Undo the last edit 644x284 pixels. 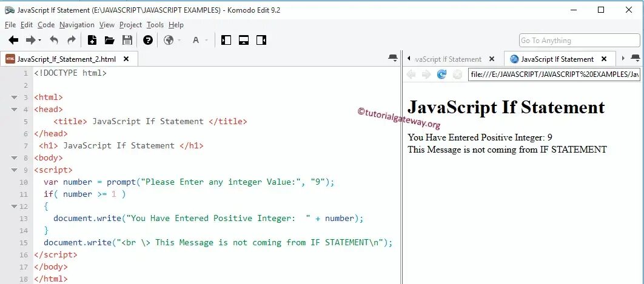54,40
